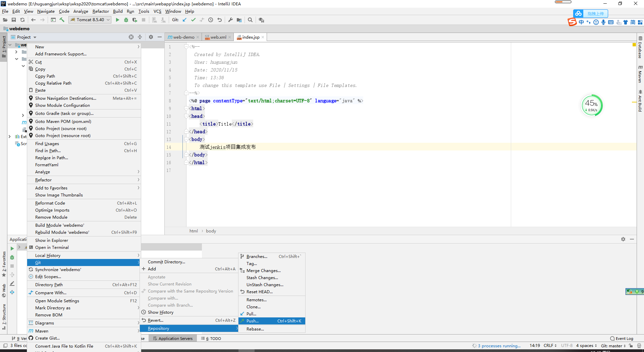644x352 pixels.
Task: Synchronize files with refresh icon
Action: (x=22, y=20)
